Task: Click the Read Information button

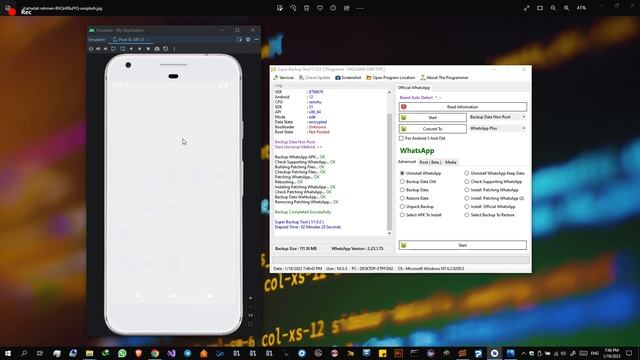Action: click(462, 107)
